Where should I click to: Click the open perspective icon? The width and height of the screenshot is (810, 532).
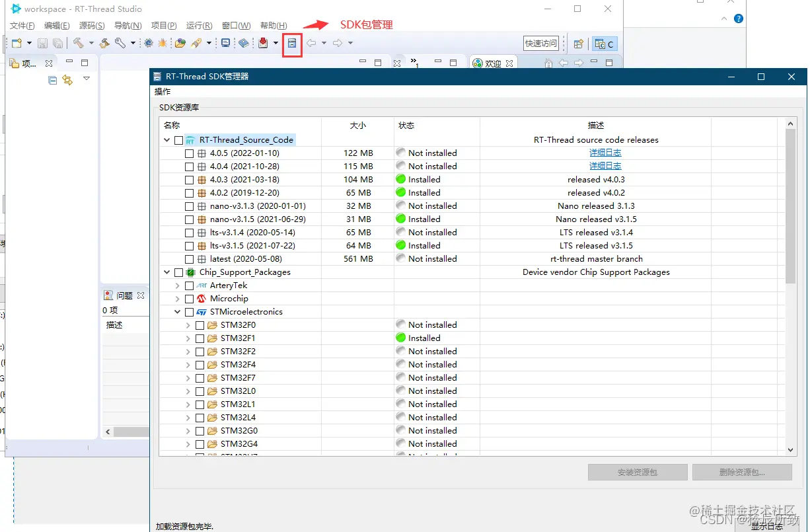(578, 44)
